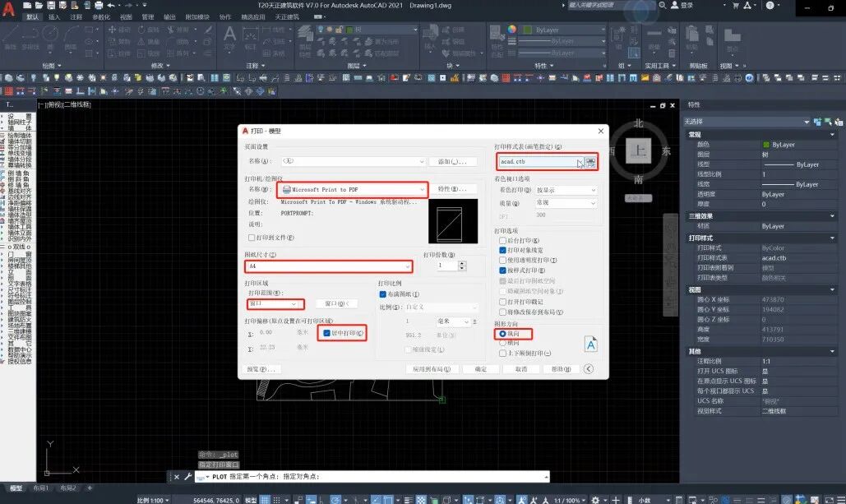Viewport: 846px width, 504px height.
Task: Select the Rotate tool in modify panel
Action: [x=150, y=30]
